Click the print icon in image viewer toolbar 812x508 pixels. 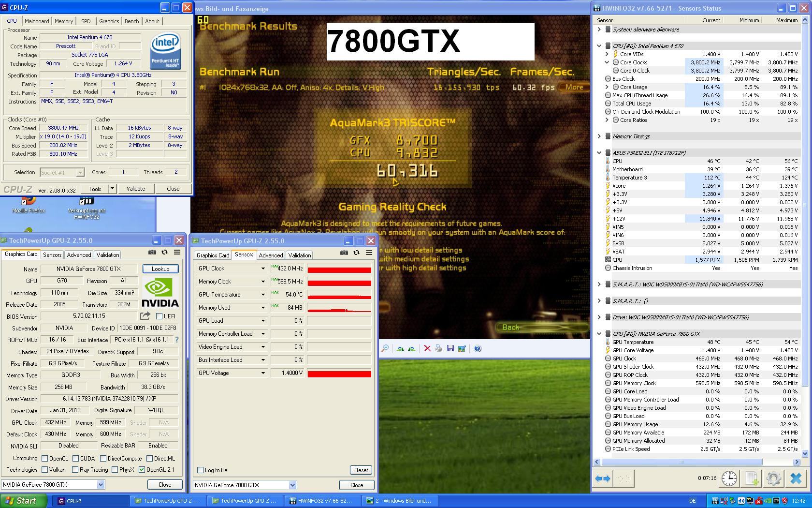(439, 348)
